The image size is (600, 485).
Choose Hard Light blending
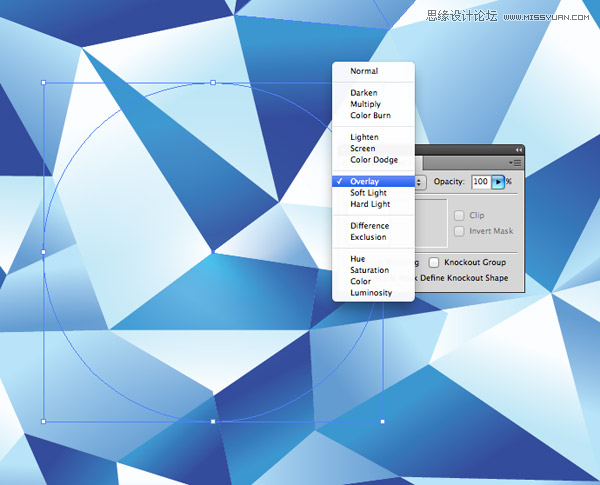pos(373,204)
